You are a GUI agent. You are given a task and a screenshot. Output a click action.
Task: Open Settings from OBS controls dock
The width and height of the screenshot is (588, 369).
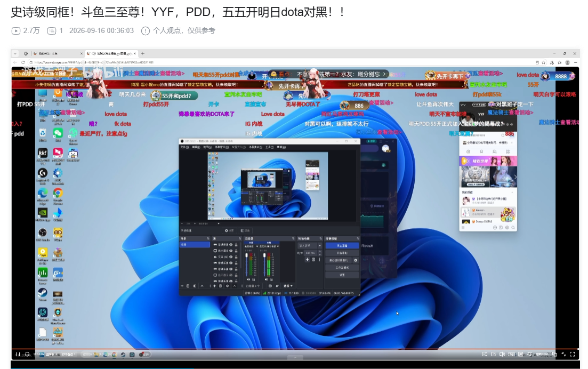[342, 275]
